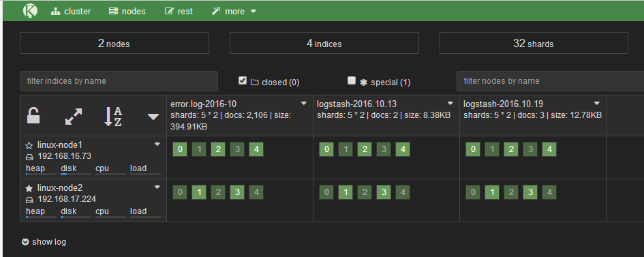This screenshot has width=644, height=257.
Task: Open linux-node2 actions dropdown
Action: point(157,187)
